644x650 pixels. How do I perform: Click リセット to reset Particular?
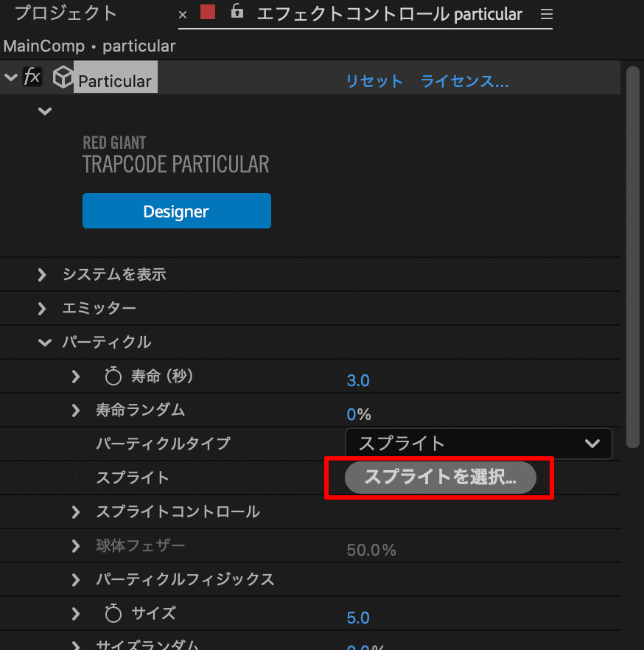pos(374,81)
